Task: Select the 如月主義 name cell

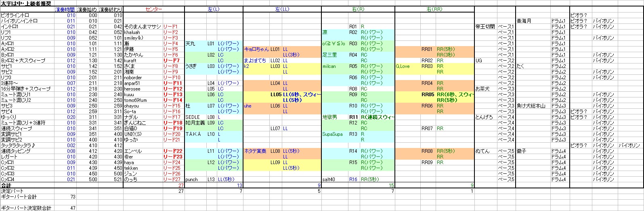Action: pyautogui.click(x=195, y=122)
